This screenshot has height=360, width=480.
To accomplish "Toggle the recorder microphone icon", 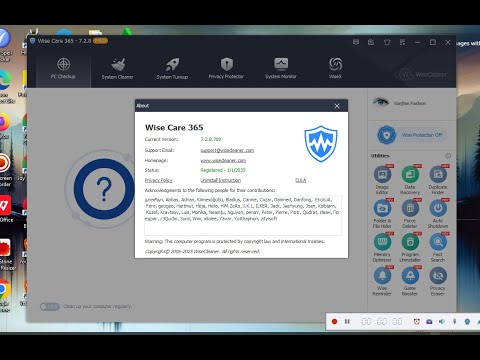I will pos(454,321).
